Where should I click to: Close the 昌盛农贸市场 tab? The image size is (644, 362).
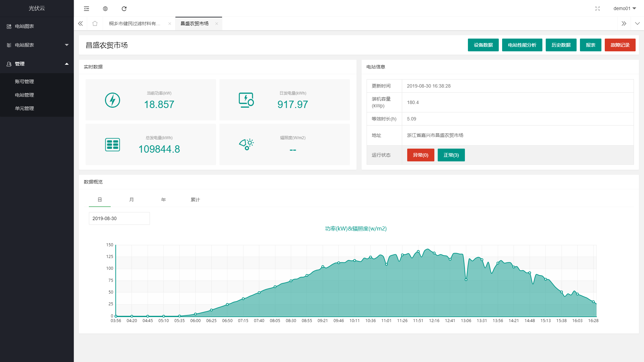tap(217, 23)
